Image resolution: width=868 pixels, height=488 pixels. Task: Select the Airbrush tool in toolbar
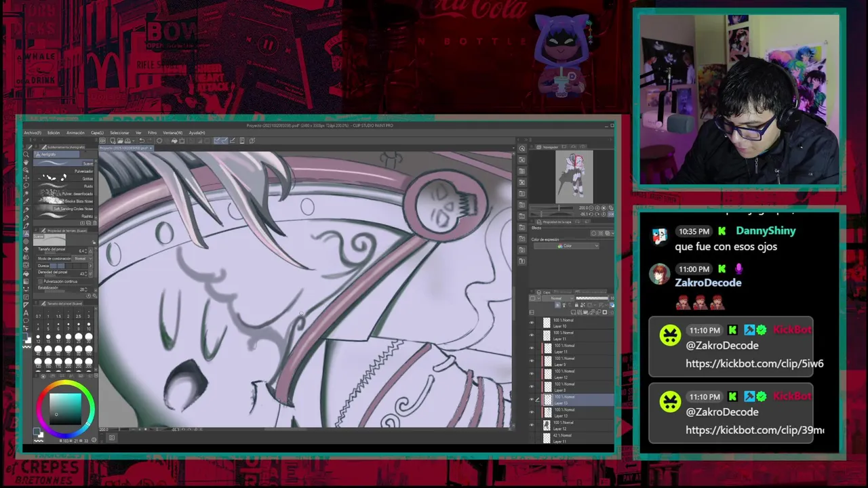(26, 234)
